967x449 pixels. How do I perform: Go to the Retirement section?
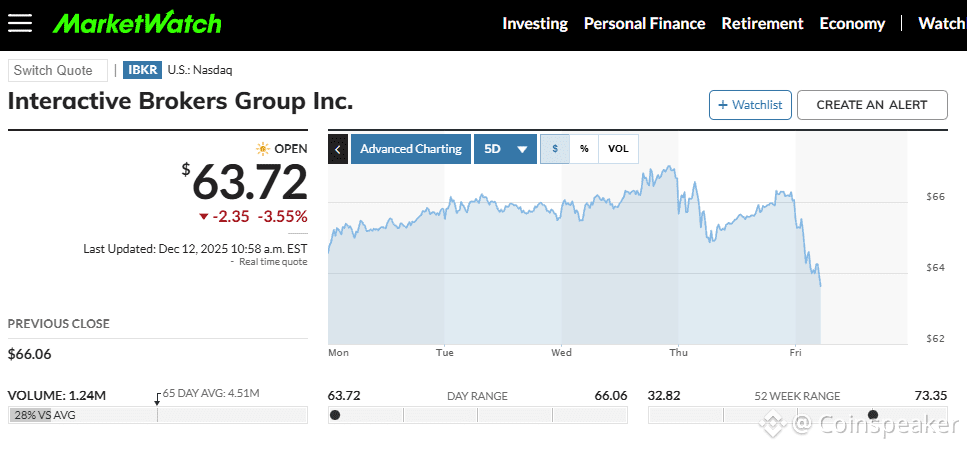pyautogui.click(x=762, y=24)
